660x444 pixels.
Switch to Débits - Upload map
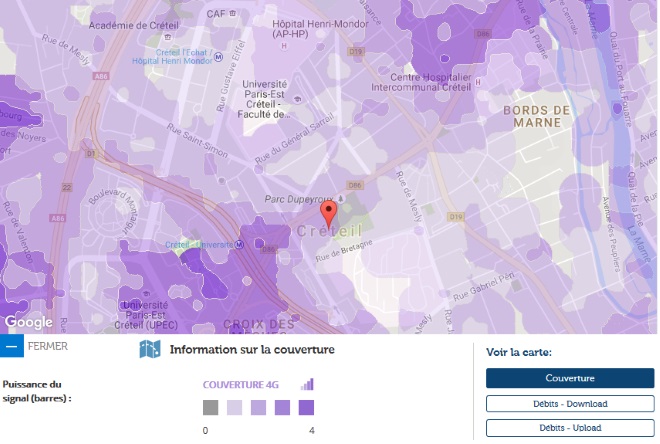click(x=569, y=427)
